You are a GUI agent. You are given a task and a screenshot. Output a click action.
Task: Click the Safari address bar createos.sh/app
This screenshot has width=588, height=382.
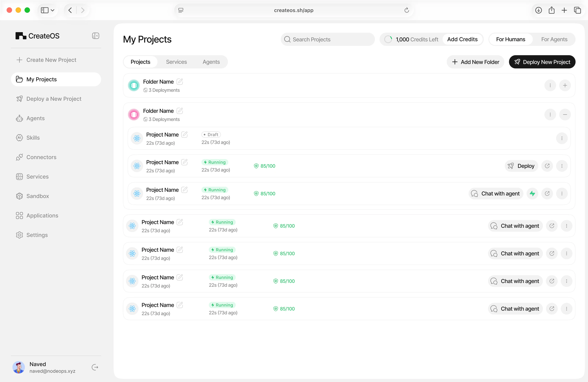pos(294,10)
